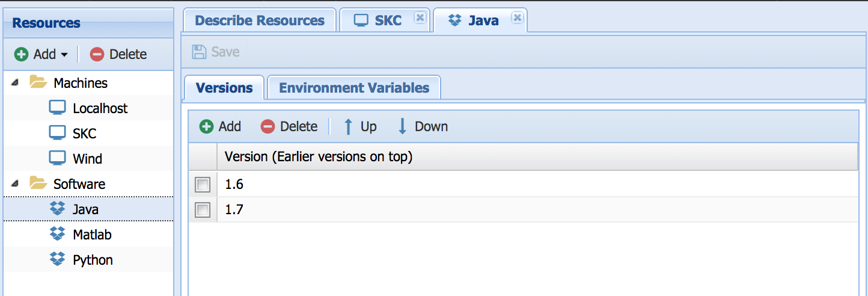The image size is (868, 296).
Task: Delete the selected version from the list
Action: click(289, 126)
